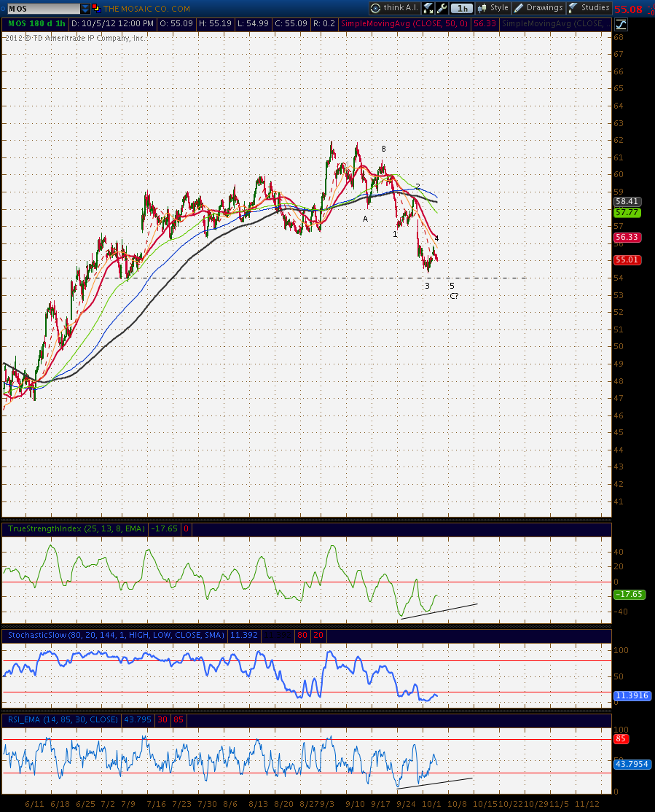Screen dimensions: 655x812
Task: Click the 43.7954 RSI value bubble
Action: [x=632, y=764]
